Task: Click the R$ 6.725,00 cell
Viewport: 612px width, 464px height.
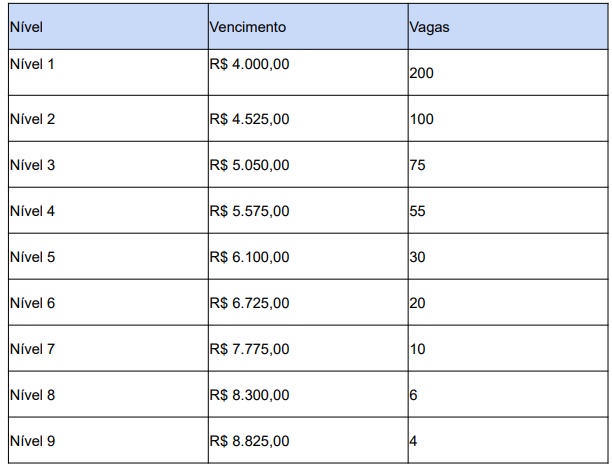Action: pyautogui.click(x=250, y=303)
